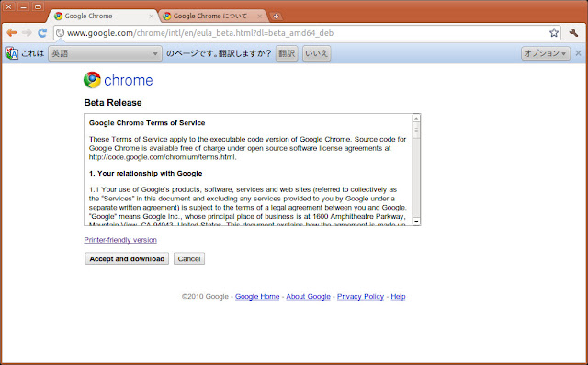Open the Privacy Policy link
The width and height of the screenshot is (588, 365).
(360, 297)
